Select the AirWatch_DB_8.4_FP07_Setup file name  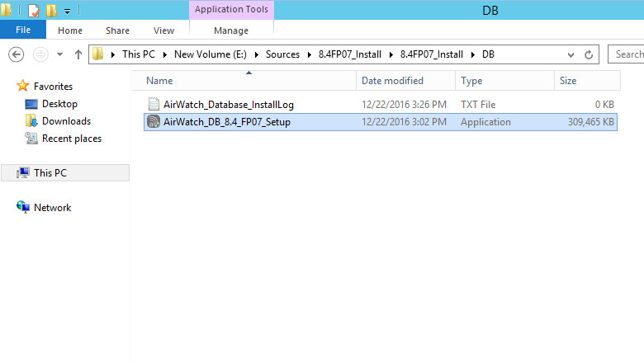227,122
